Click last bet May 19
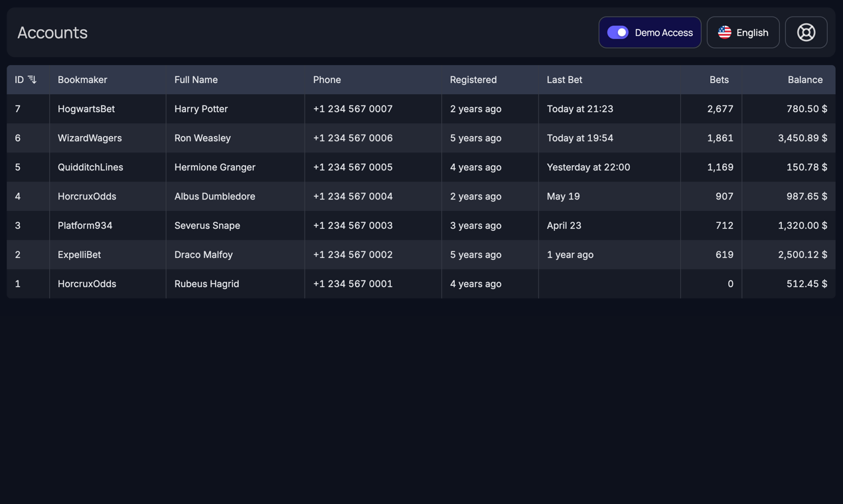Screen dimensions: 843x504 click(x=564, y=196)
